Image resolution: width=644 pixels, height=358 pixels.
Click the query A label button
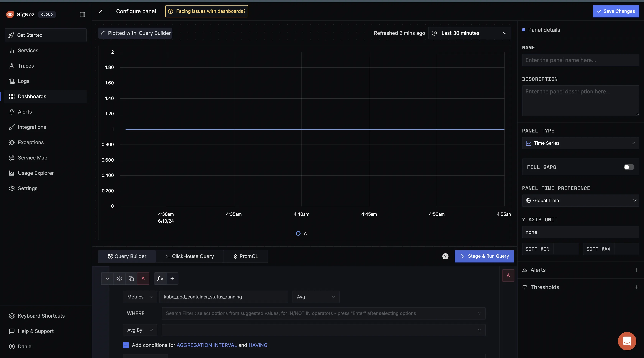click(143, 279)
